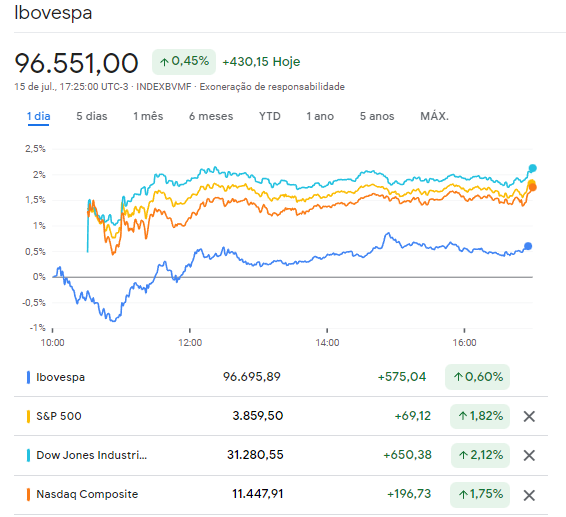Screen dimensions: 566x517
Task: Open the S&P 500 row name
Action: [59, 416]
